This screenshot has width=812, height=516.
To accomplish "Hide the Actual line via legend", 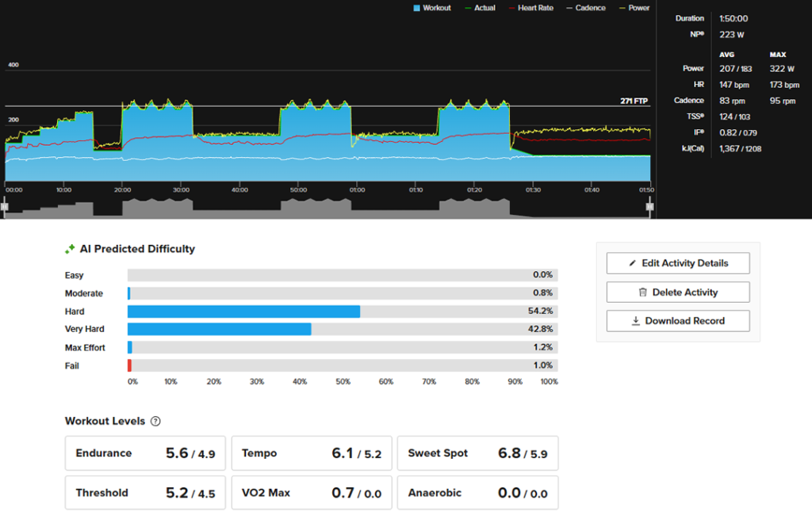I will 479,8.
